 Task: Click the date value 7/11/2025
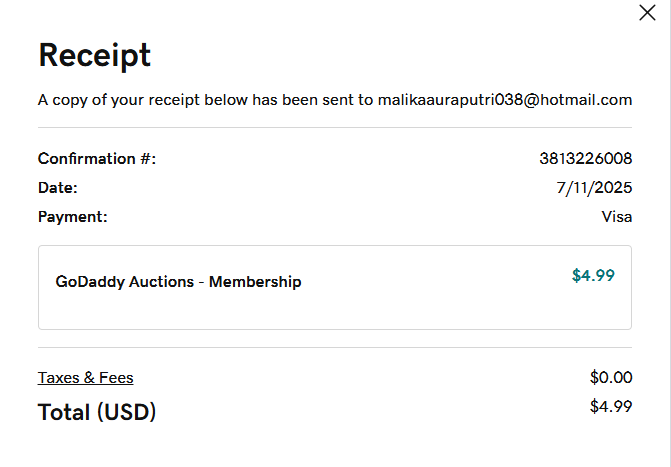point(594,187)
